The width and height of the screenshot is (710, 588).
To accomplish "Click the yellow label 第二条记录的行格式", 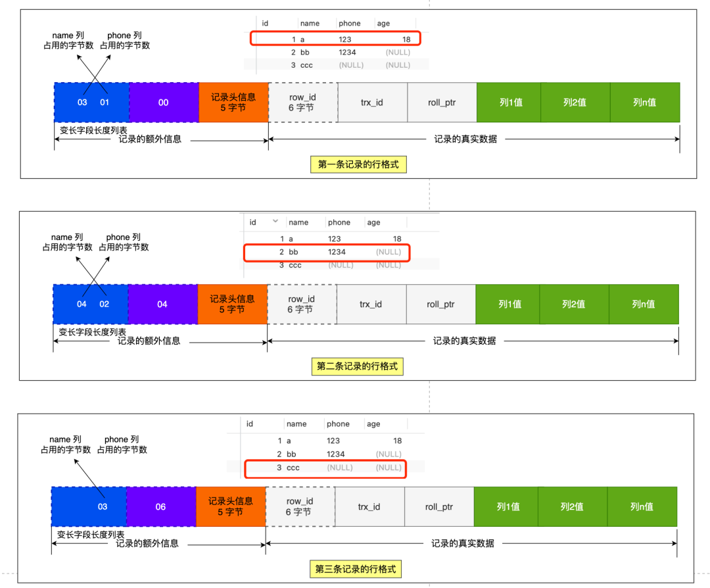I will click(357, 366).
